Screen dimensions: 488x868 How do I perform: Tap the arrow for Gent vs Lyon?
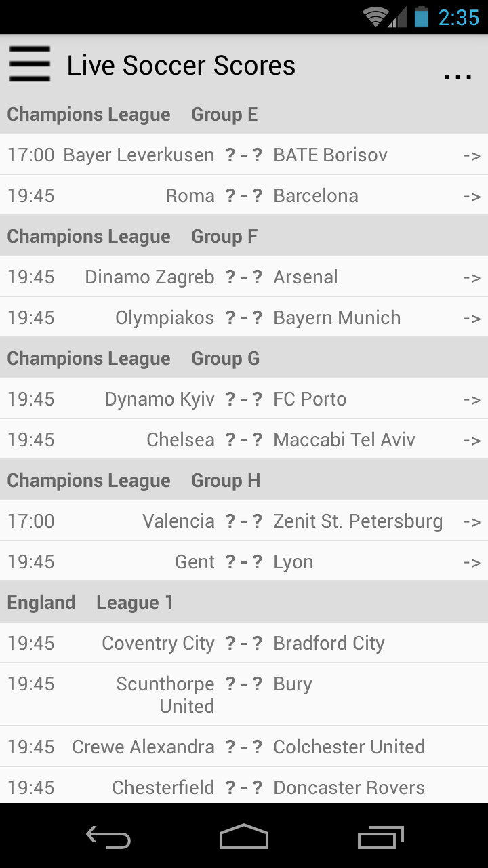[471, 563]
